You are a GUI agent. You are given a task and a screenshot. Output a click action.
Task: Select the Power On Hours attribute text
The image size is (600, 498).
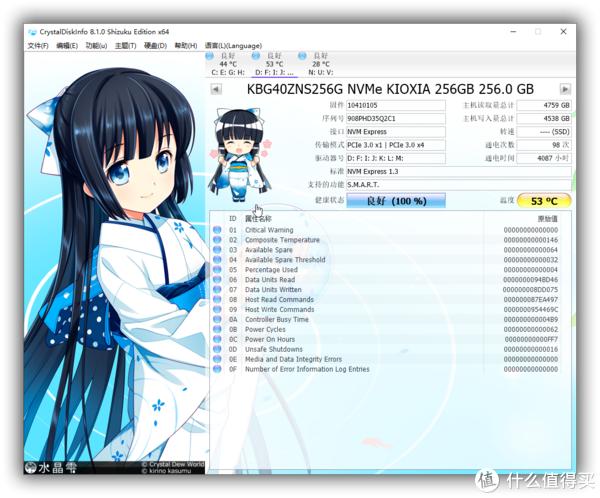pyautogui.click(x=270, y=340)
